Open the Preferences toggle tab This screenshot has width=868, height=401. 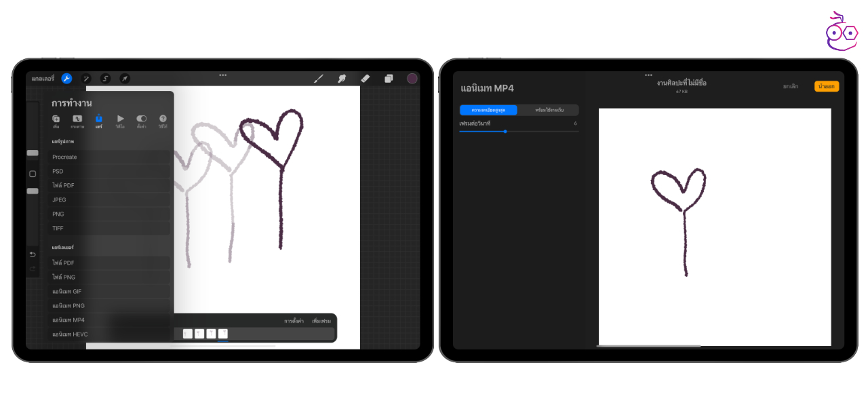(x=141, y=121)
